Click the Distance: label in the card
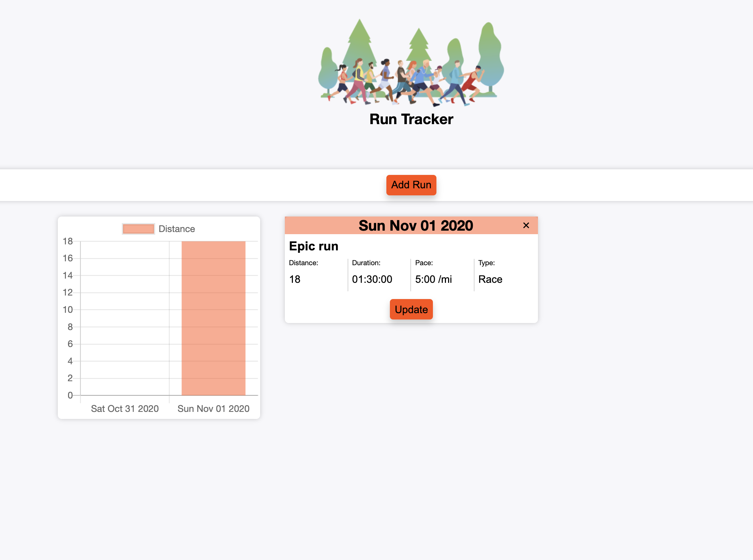Screen dimensions: 753x560 (x=303, y=263)
